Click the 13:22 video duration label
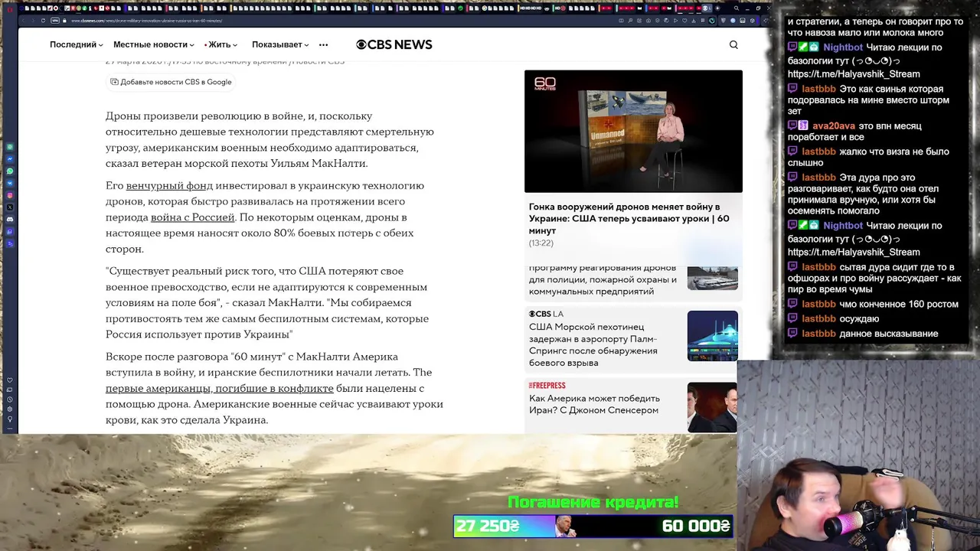 [541, 243]
